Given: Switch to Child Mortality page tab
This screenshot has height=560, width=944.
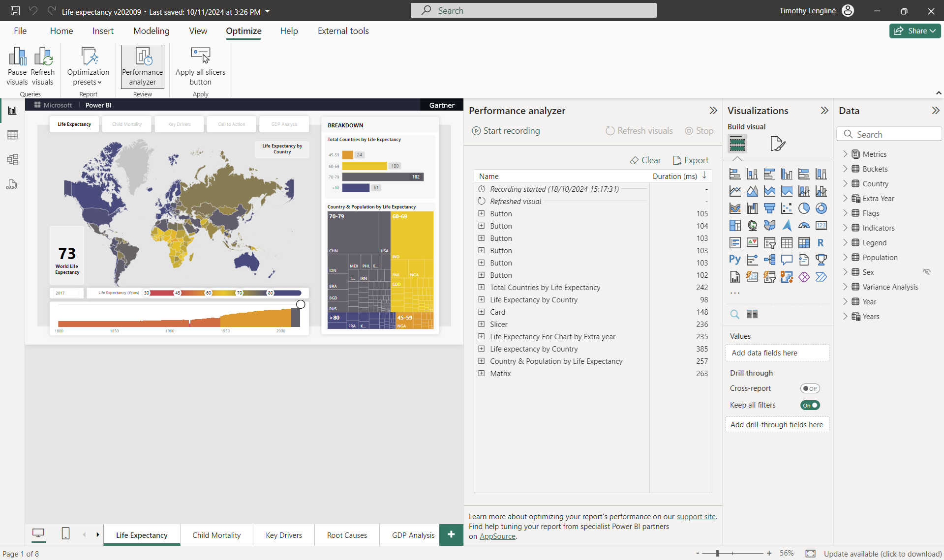Looking at the screenshot, I should click(216, 535).
